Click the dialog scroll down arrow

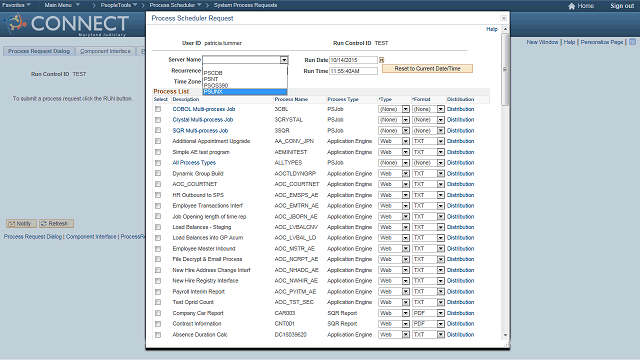click(x=505, y=335)
